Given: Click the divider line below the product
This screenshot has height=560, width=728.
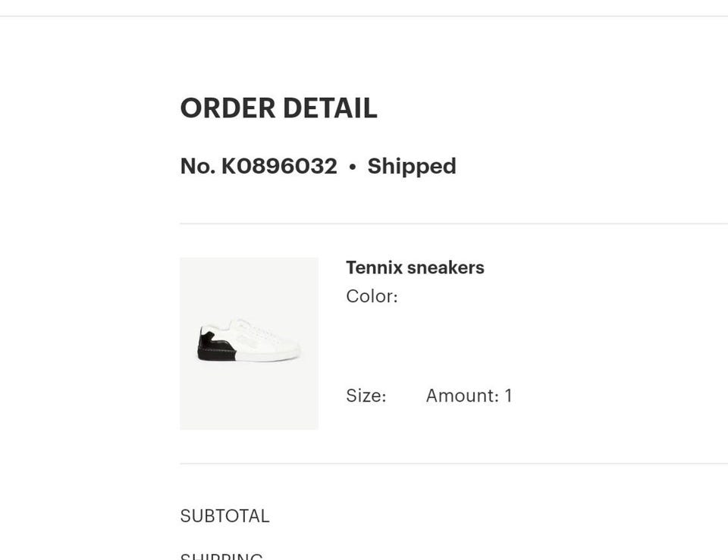Looking at the screenshot, I should click(x=453, y=463).
